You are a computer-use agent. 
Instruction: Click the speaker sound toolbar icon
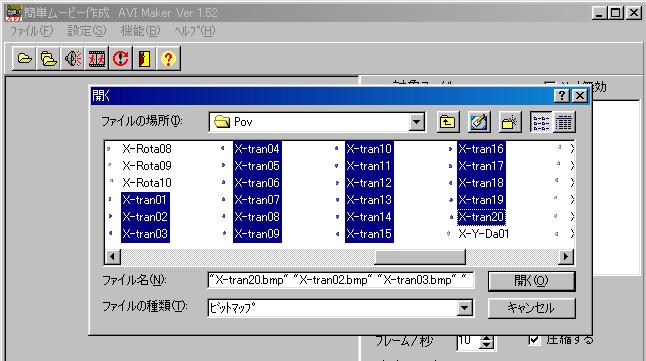tap(73, 59)
